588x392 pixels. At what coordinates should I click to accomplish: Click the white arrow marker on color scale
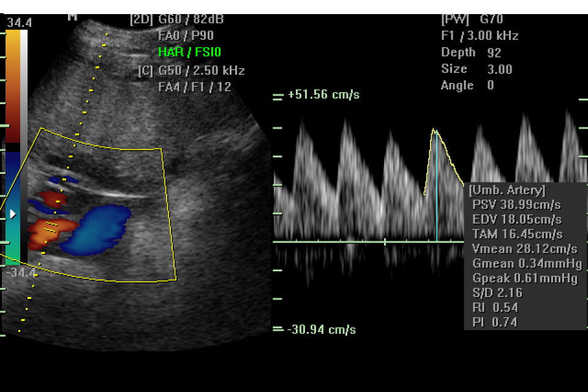pyautogui.click(x=13, y=214)
